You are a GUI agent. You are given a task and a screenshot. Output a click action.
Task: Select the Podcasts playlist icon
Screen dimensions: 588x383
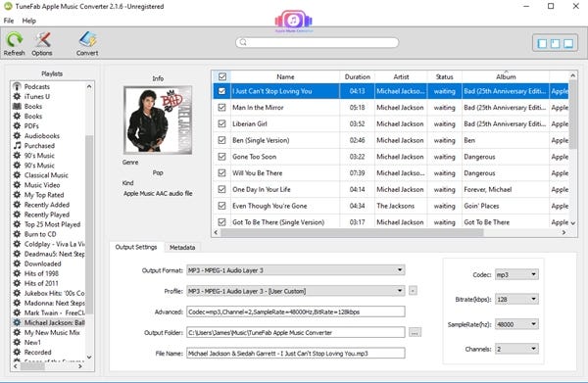tap(17, 86)
